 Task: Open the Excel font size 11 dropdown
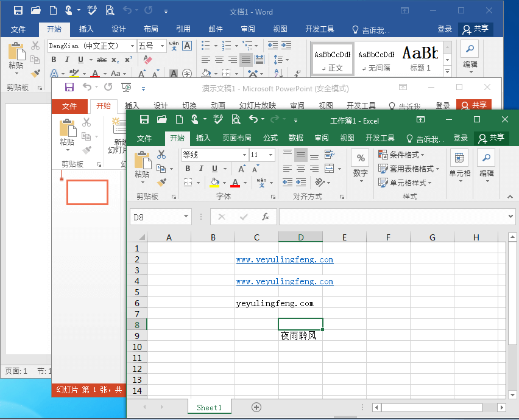(x=270, y=155)
